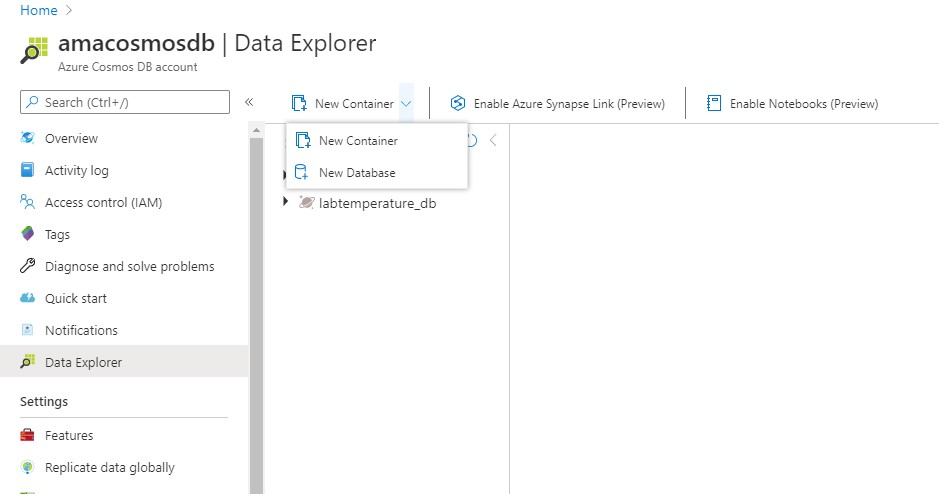
Task: Click the wrench Diagnose icon
Action: pyautogui.click(x=28, y=266)
